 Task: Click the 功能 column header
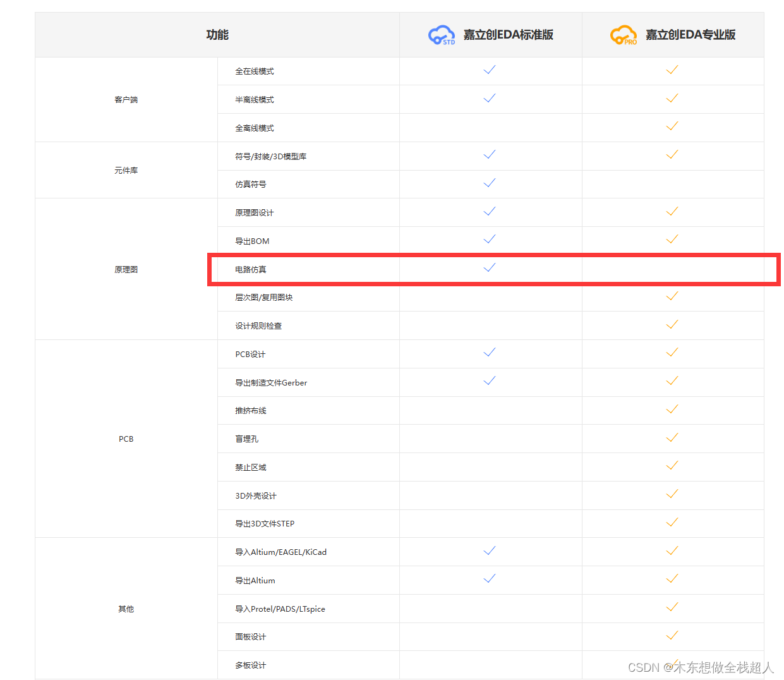point(217,35)
